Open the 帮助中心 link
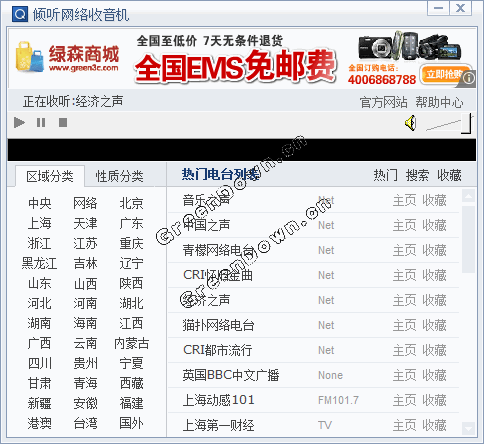 point(439,102)
